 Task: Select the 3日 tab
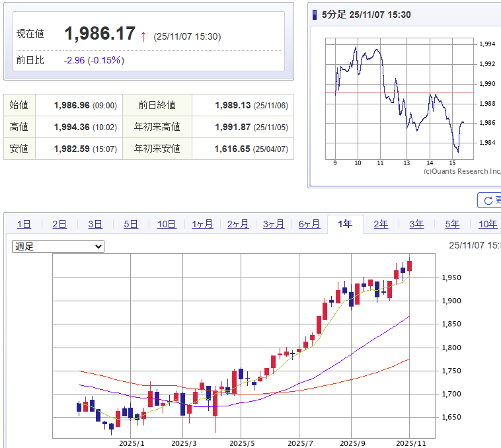point(95,224)
